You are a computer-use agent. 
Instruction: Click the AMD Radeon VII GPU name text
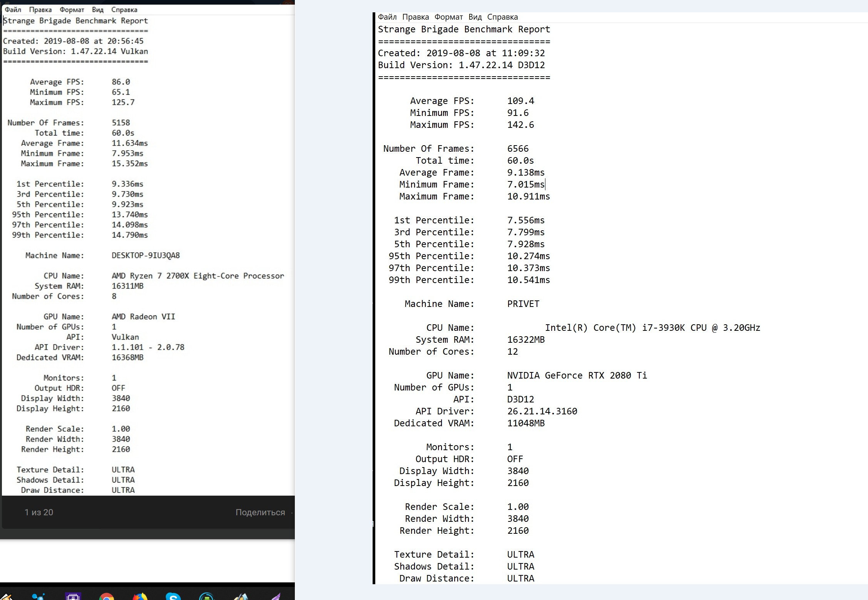tap(143, 317)
